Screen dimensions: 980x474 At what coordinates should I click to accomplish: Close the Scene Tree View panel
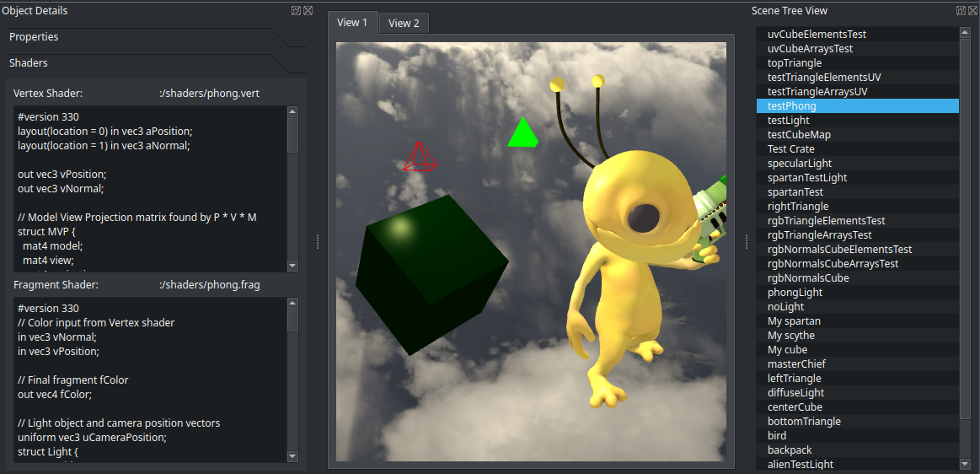click(972, 11)
